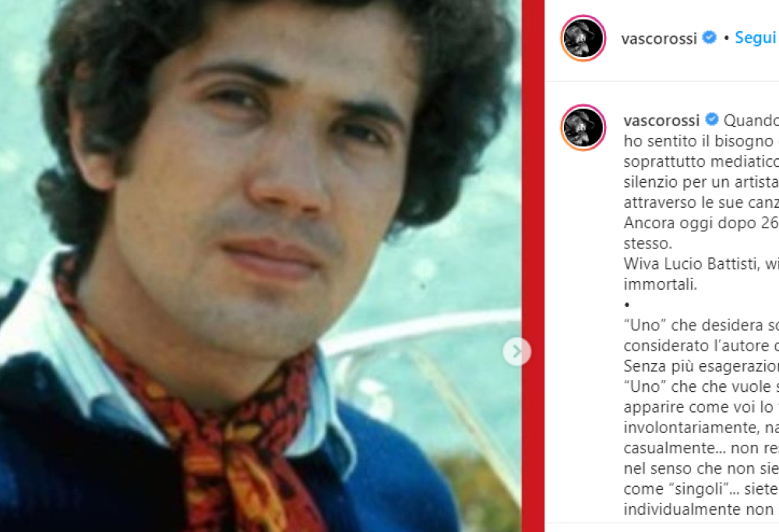Click the line 'ho sentito il bisogno'

[x=701, y=141]
